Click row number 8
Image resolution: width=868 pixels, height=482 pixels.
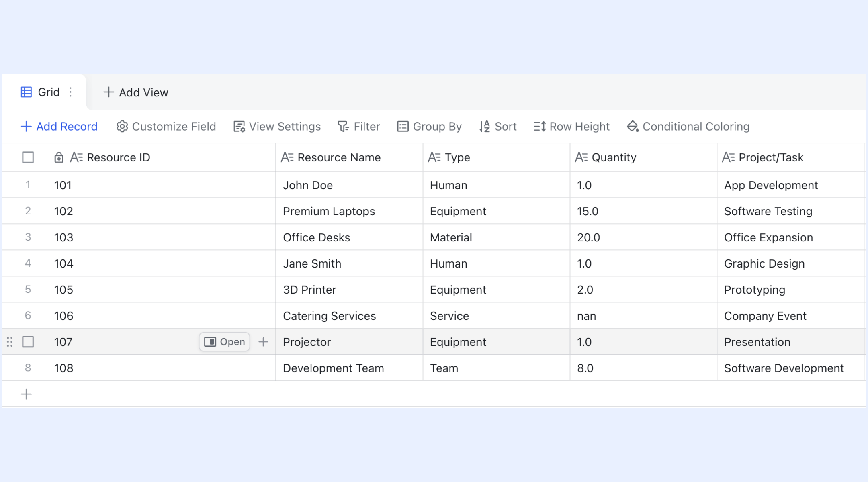coord(28,368)
